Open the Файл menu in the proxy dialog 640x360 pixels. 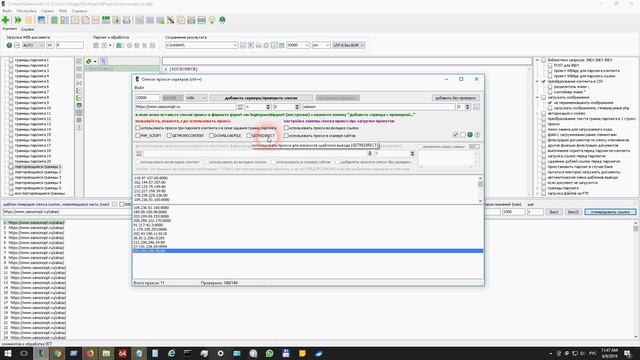(139, 88)
